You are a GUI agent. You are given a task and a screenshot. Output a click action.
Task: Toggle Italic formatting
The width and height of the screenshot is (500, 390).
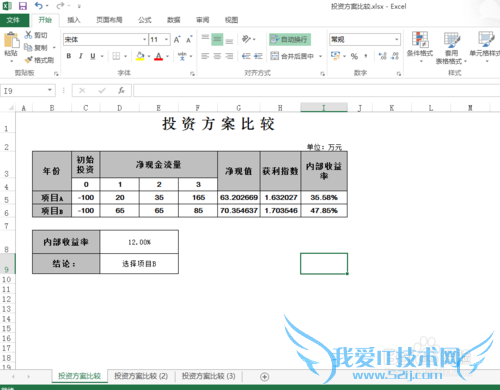pyautogui.click(x=81, y=56)
